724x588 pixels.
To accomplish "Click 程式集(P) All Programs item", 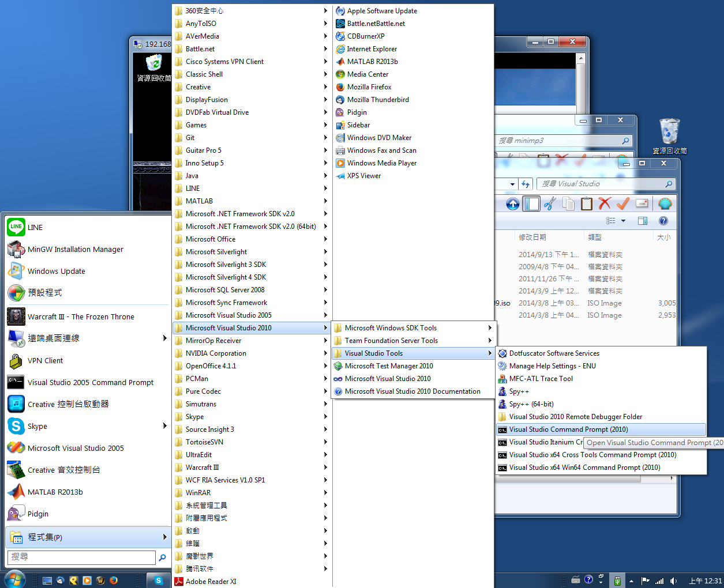I will click(x=88, y=537).
